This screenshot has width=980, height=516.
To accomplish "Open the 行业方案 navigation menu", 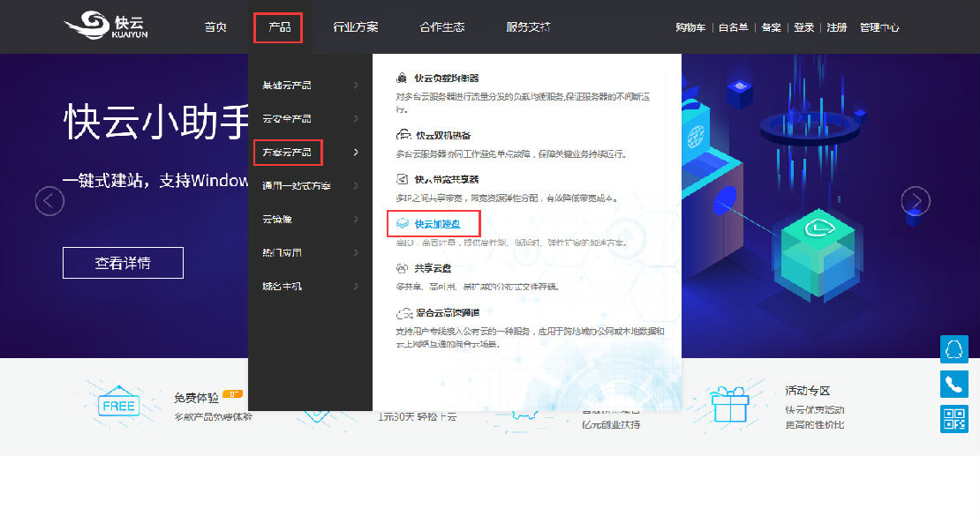I will point(355,27).
